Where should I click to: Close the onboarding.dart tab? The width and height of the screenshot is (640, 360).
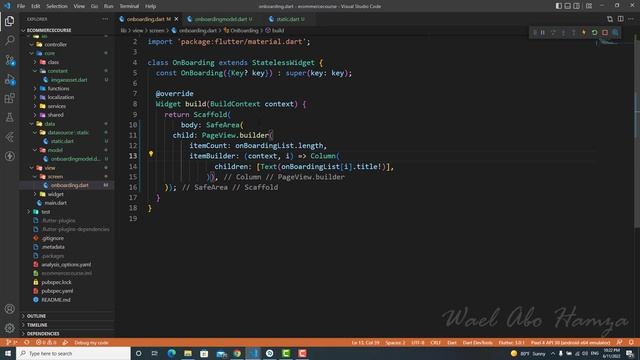[176, 19]
